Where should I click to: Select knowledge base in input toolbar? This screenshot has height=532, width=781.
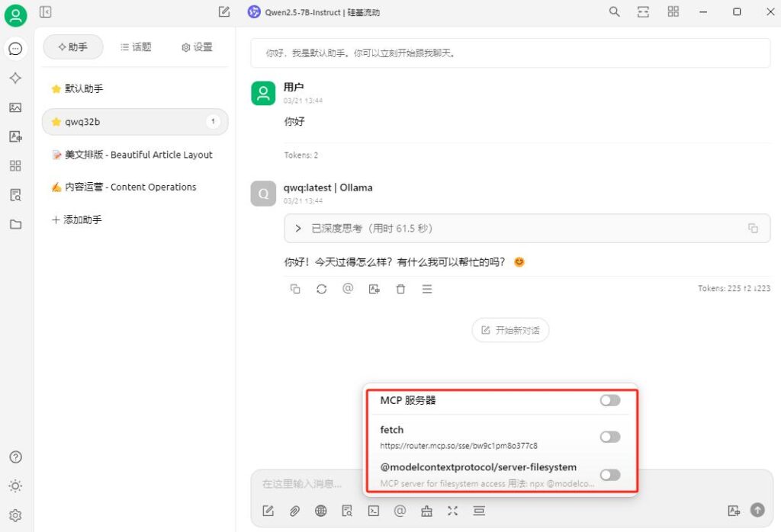[x=347, y=511]
